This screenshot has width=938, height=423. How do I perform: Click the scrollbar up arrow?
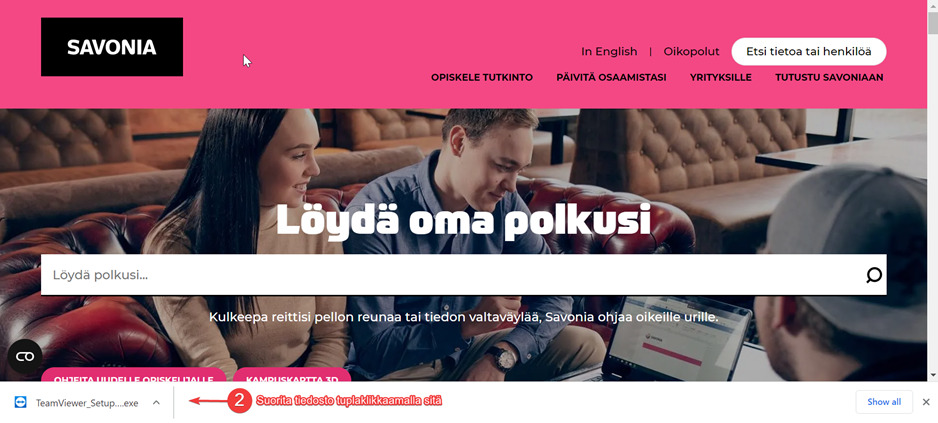pyautogui.click(x=933, y=5)
